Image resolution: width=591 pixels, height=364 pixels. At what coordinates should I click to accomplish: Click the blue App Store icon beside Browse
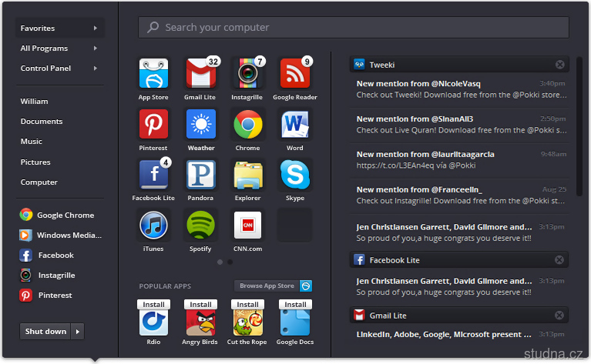306,286
